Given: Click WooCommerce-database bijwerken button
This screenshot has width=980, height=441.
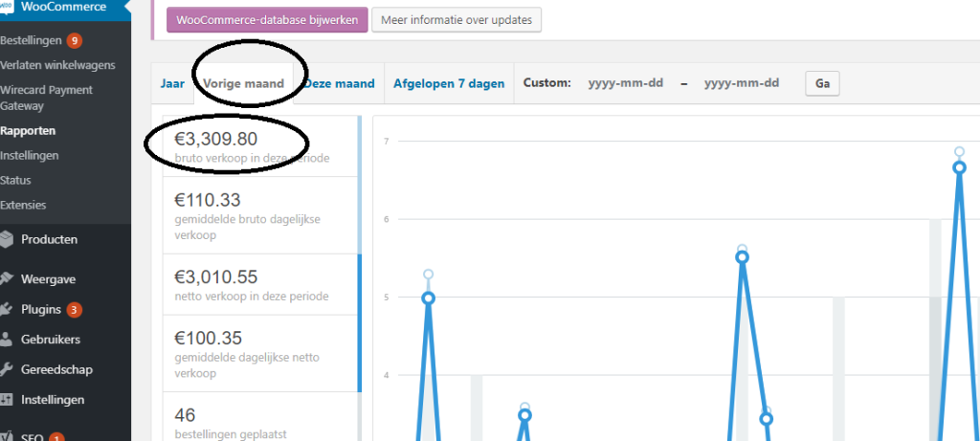Looking at the screenshot, I should pos(267,20).
